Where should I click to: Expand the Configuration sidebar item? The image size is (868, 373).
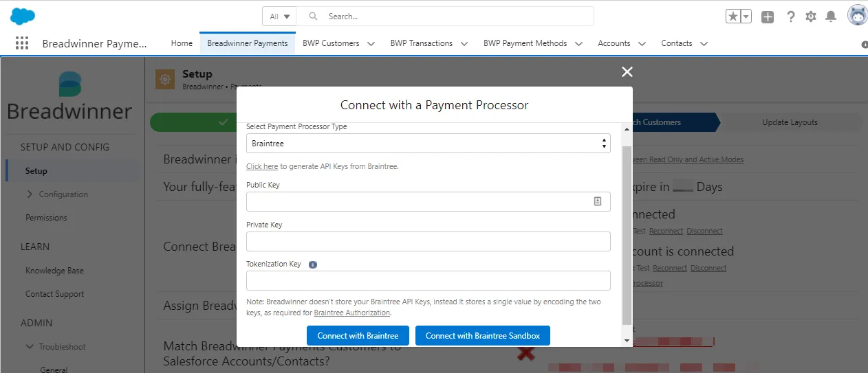pos(30,194)
